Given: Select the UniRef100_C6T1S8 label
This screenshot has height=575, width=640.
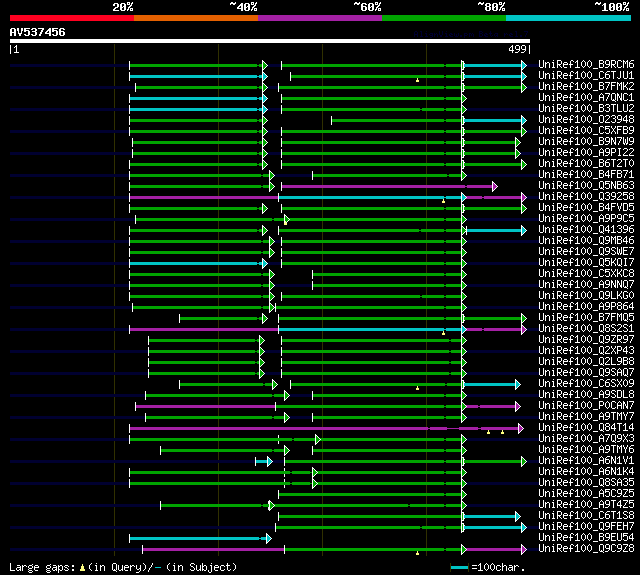Looking at the screenshot, I should click(x=586, y=516).
